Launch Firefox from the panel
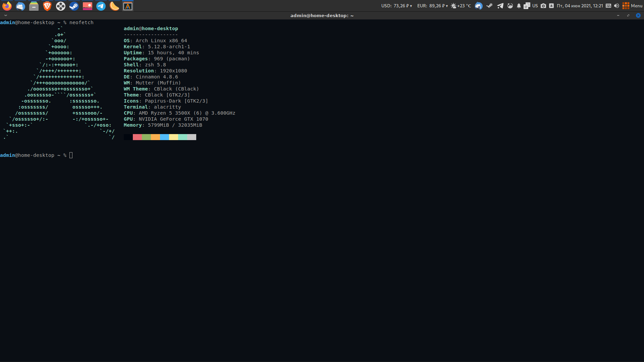The height and width of the screenshot is (362, 644). [x=7, y=6]
